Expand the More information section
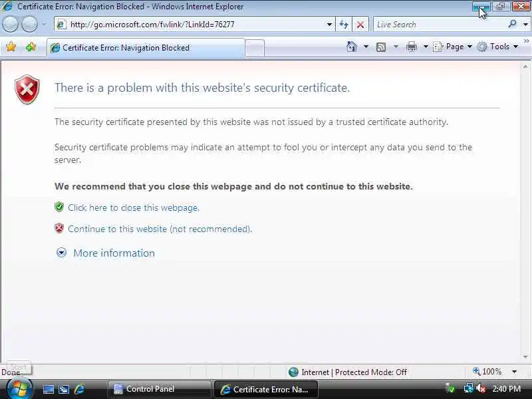This screenshot has width=532, height=399. coord(105,253)
